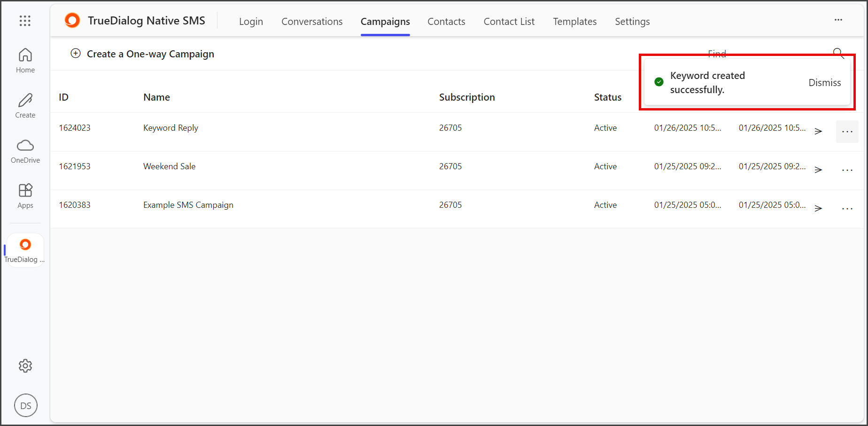The height and width of the screenshot is (426, 868).
Task: Open Apps in the sidebar
Action: click(x=25, y=196)
